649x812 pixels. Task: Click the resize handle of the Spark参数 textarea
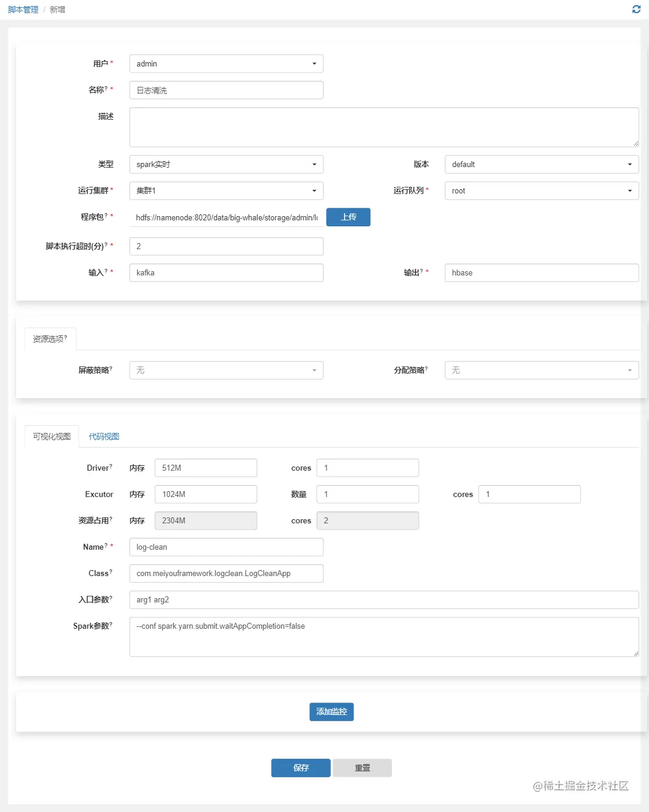point(636,653)
